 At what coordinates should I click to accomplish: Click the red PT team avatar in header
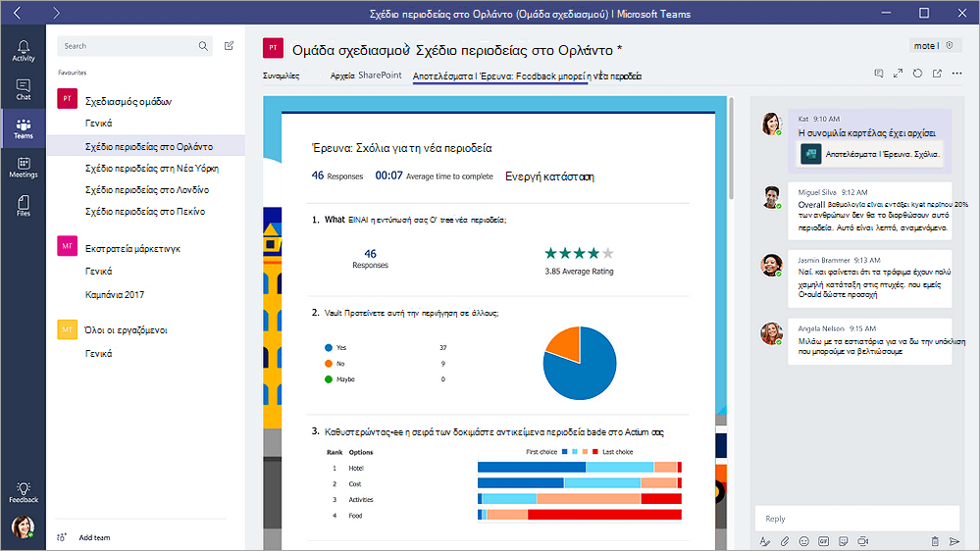coord(273,48)
